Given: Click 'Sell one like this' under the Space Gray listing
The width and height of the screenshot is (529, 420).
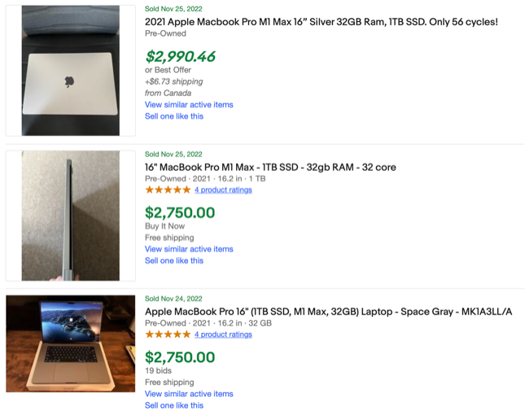Looking at the screenshot, I should tap(174, 405).
